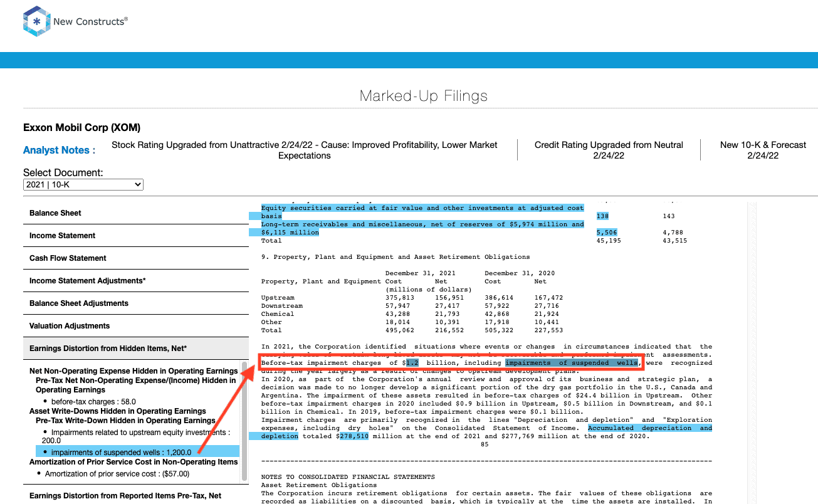Click highlighted '1.2' billion value in filing
The height and width of the screenshot is (504, 818).
pos(412,363)
